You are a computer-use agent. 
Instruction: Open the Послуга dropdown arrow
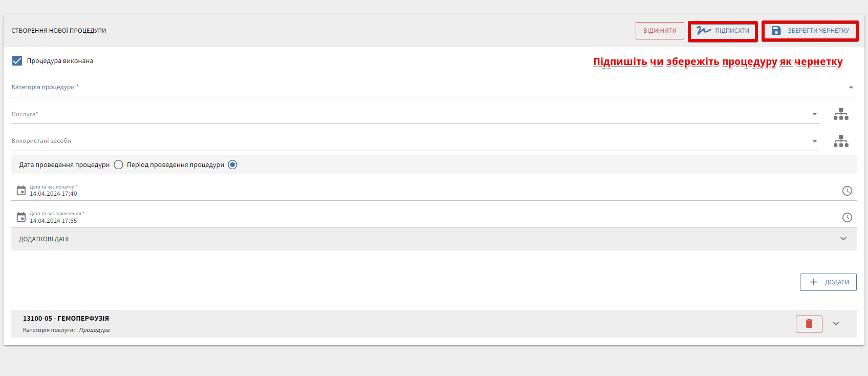(814, 114)
